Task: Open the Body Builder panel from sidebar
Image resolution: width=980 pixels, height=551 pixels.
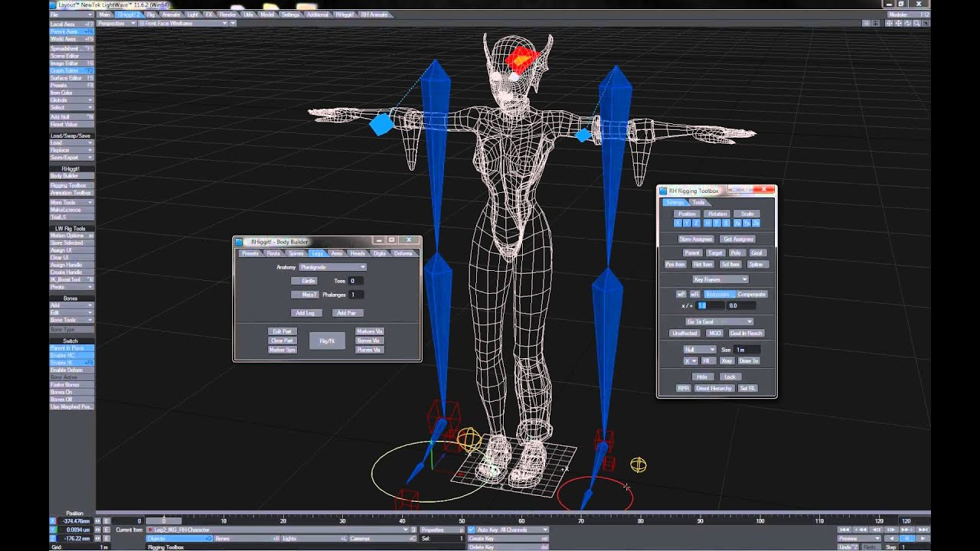Action: [71, 176]
